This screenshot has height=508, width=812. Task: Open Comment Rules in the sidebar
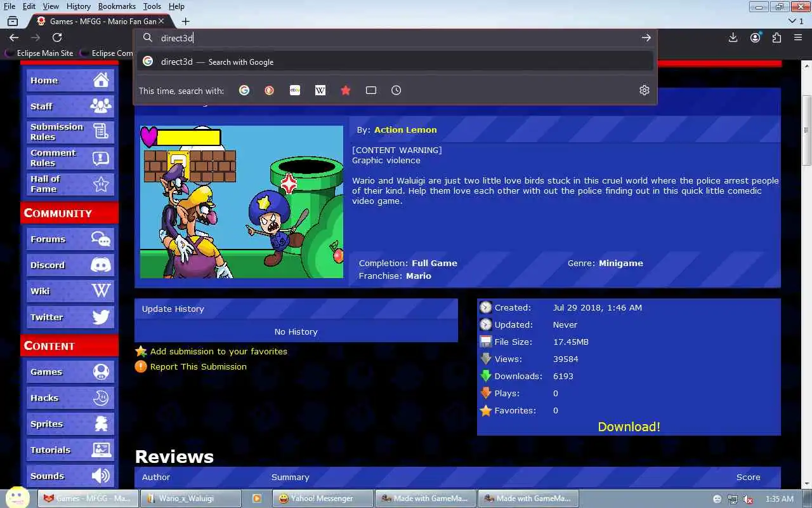pos(70,158)
